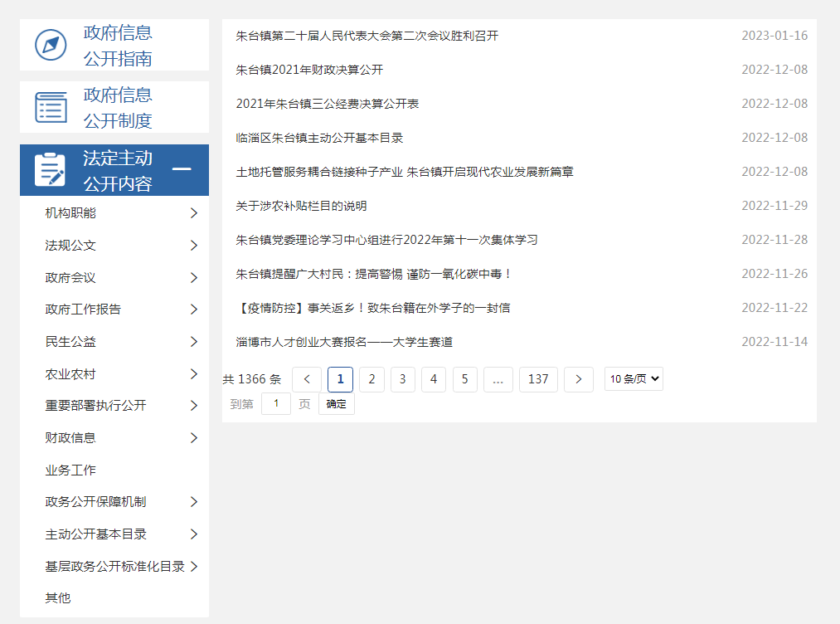Open the 业务工作 menu item

[x=70, y=470]
